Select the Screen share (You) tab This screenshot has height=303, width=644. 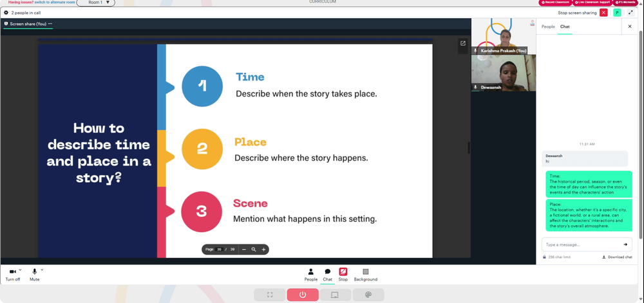click(28, 24)
